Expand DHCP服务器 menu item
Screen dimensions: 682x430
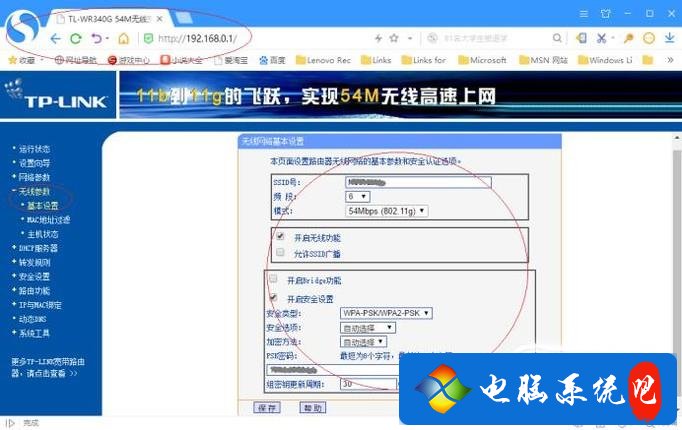[38, 248]
